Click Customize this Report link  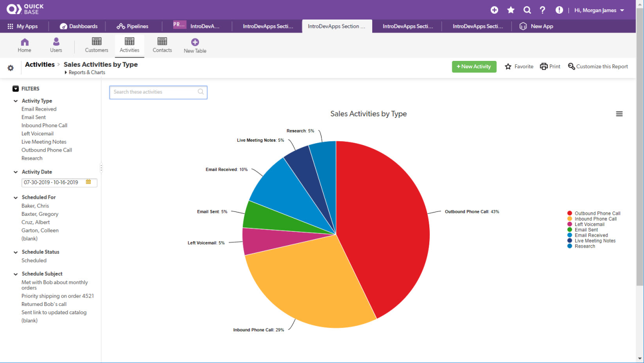[x=598, y=67]
